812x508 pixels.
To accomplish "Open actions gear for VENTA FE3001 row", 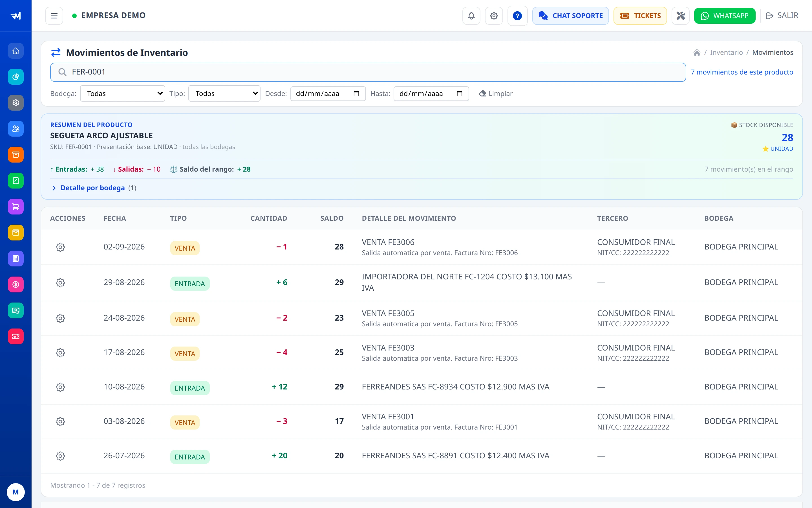I will tap(60, 421).
